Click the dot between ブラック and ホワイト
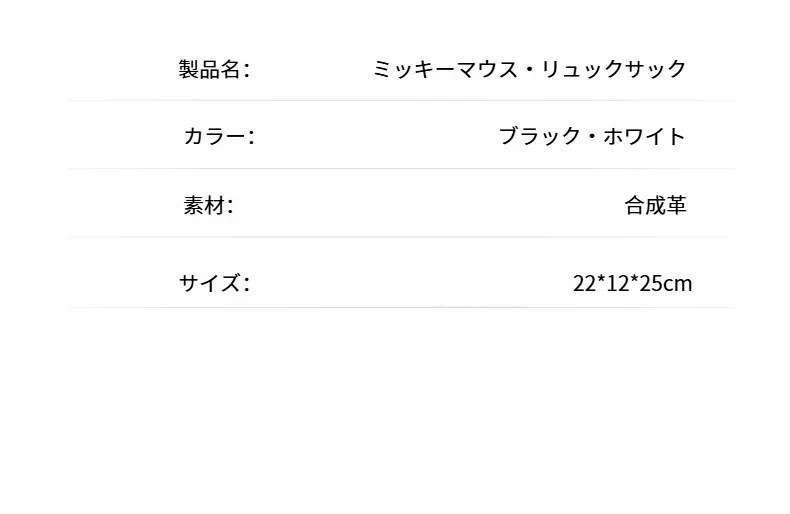790x514 pixels. tap(592, 137)
